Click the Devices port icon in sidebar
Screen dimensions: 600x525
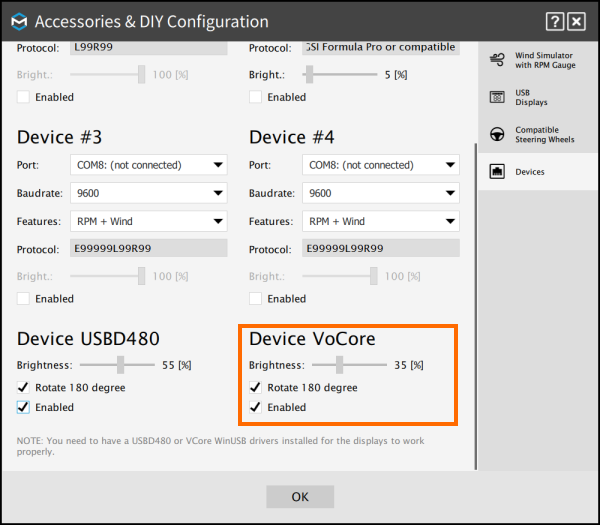click(x=497, y=171)
